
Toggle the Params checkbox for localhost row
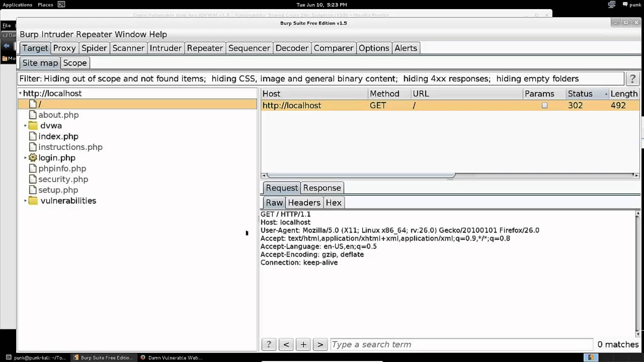544,106
